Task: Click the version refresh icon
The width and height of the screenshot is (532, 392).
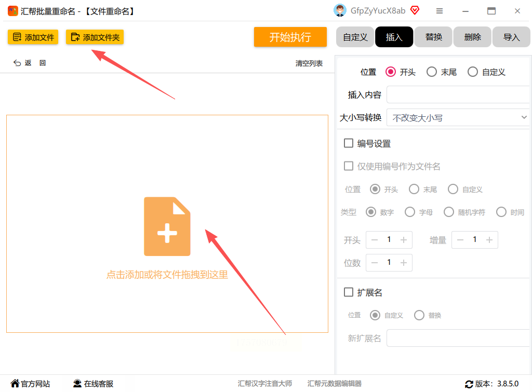Action: 469,384
